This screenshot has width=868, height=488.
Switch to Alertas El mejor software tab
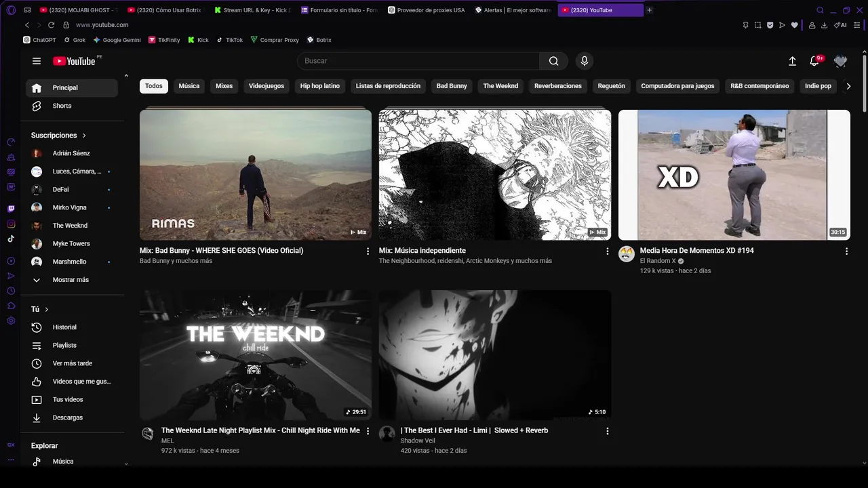pyautogui.click(x=513, y=10)
